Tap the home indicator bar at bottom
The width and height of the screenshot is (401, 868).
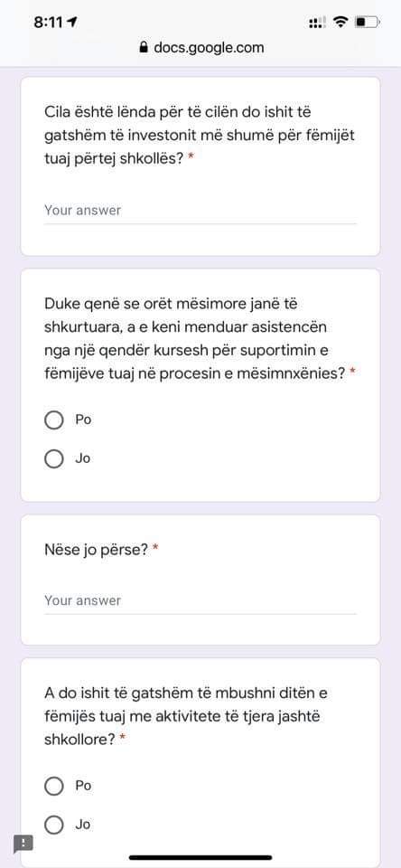pyautogui.click(x=200, y=857)
